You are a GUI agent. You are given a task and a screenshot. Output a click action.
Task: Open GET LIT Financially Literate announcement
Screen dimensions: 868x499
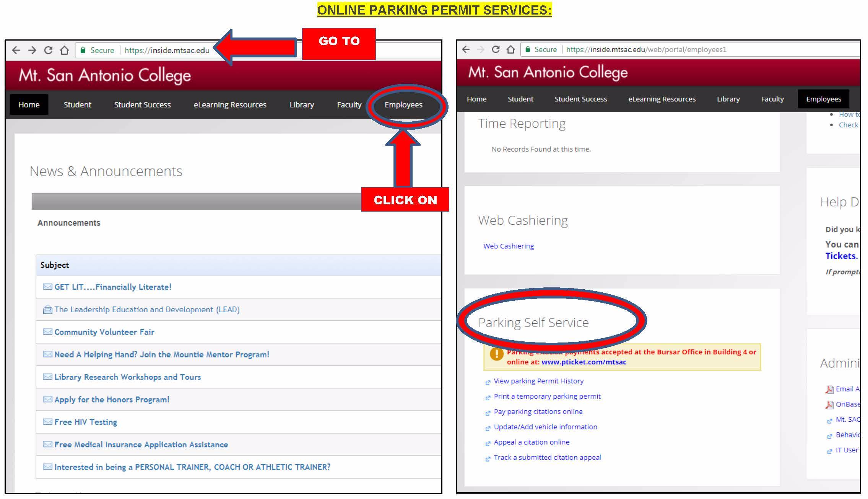pos(113,287)
